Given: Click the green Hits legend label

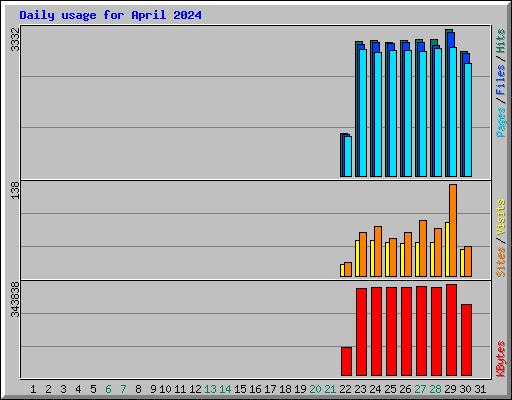Looking at the screenshot, I should pos(501,41).
